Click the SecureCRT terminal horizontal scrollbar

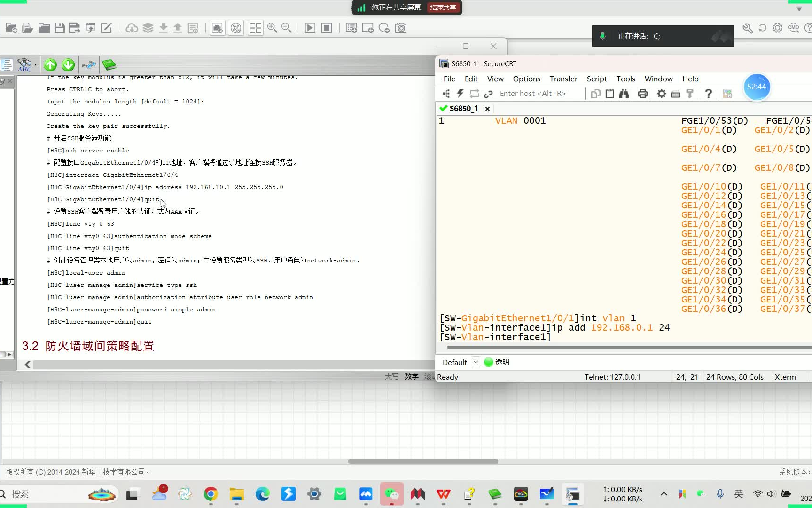pyautogui.click(x=630, y=347)
